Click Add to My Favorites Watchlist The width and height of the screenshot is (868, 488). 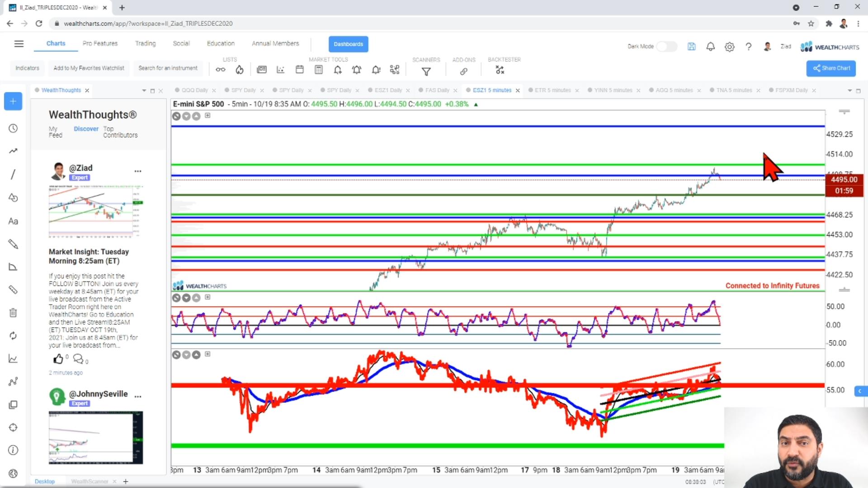click(89, 68)
